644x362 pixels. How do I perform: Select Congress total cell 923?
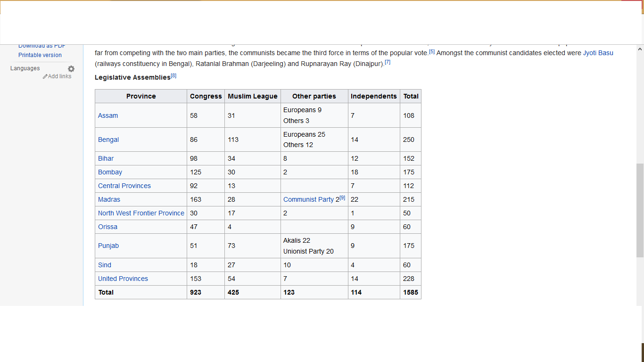coord(206,292)
